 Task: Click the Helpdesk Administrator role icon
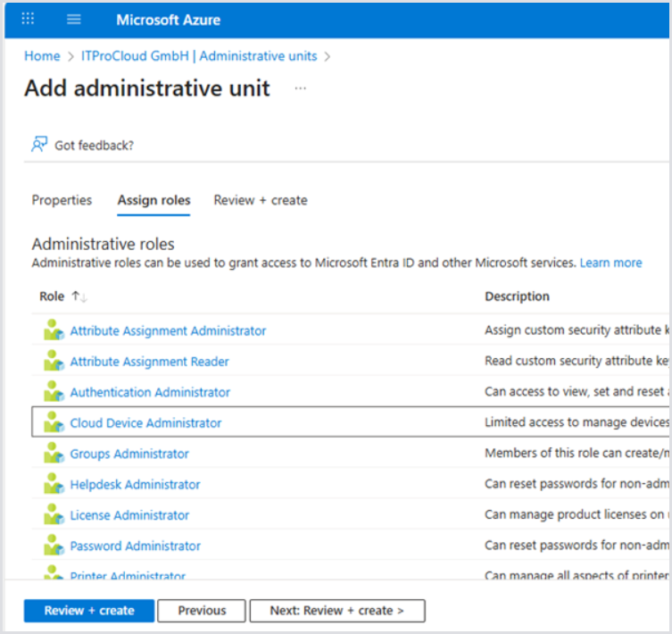click(54, 484)
